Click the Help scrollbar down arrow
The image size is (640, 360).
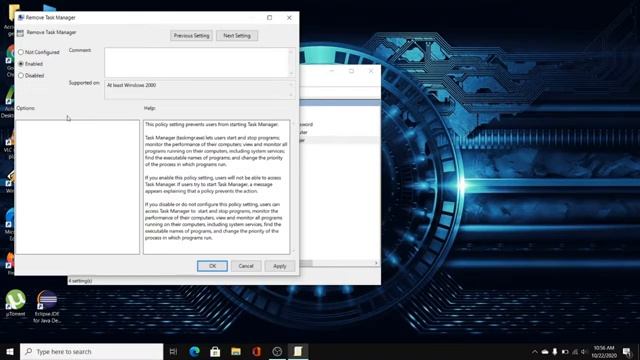pyautogui.click(x=293, y=251)
